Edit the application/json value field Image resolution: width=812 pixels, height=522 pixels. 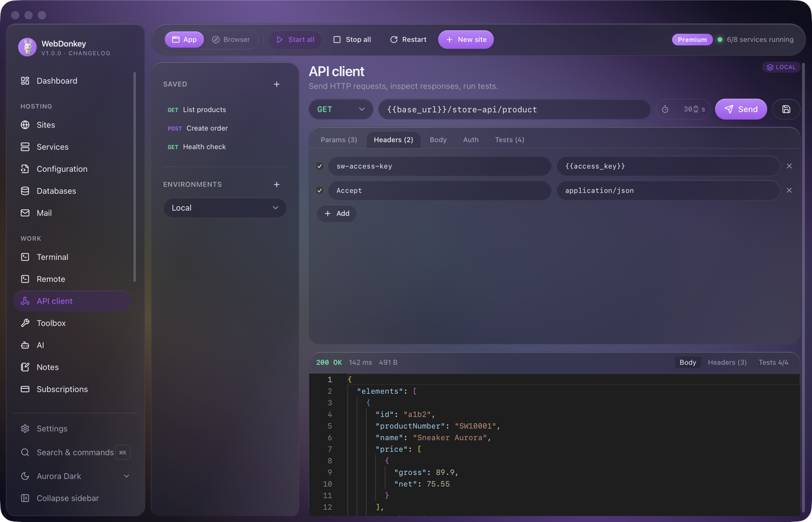pyautogui.click(x=668, y=190)
